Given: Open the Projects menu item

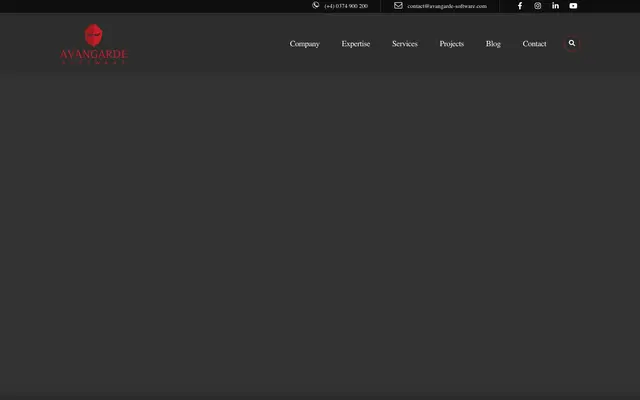Looking at the screenshot, I should (x=451, y=44).
